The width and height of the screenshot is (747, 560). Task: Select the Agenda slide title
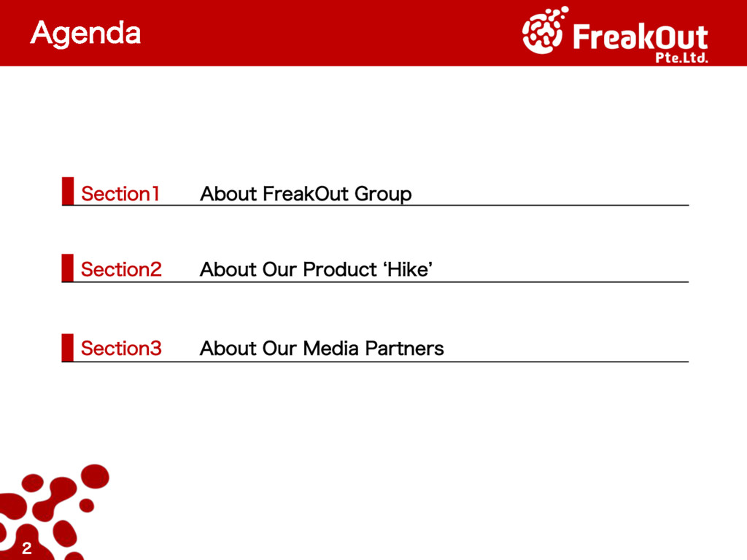pyautogui.click(x=86, y=34)
